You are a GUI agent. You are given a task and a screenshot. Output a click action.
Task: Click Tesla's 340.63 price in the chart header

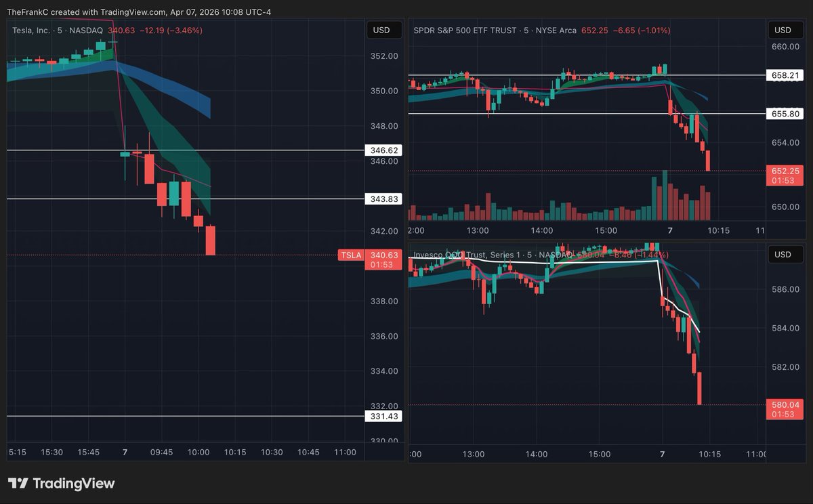tap(121, 30)
